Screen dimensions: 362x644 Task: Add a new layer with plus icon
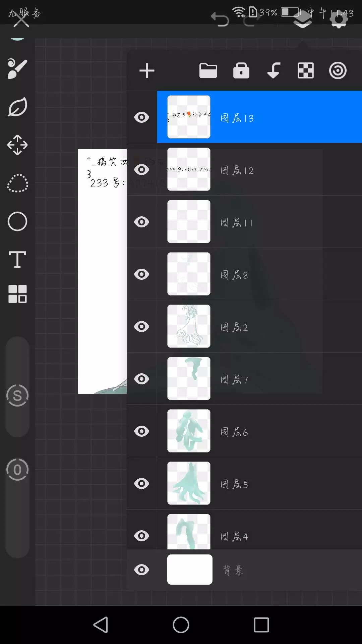147,71
